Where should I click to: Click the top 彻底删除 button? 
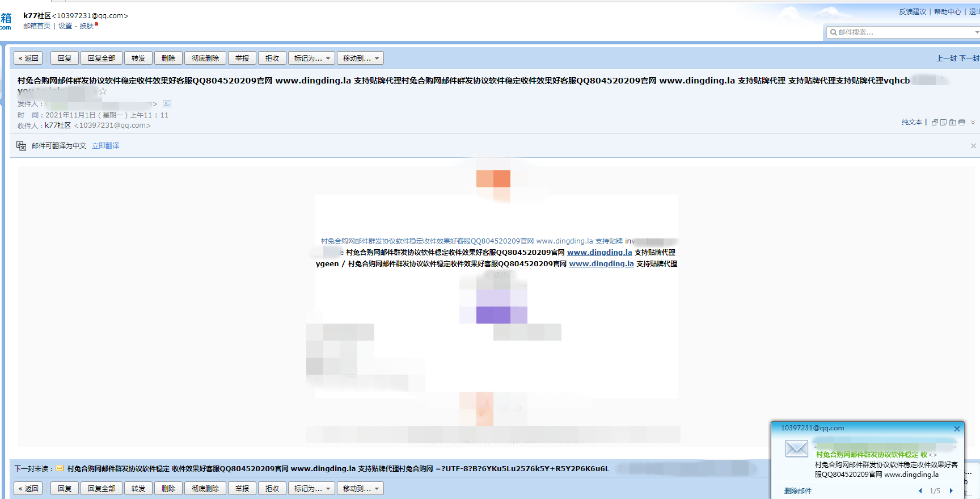(x=205, y=58)
